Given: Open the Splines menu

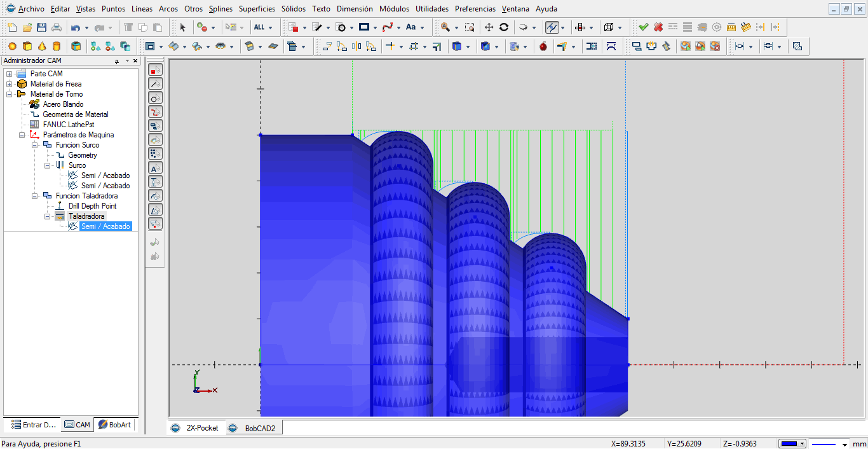Looking at the screenshot, I should (220, 9).
